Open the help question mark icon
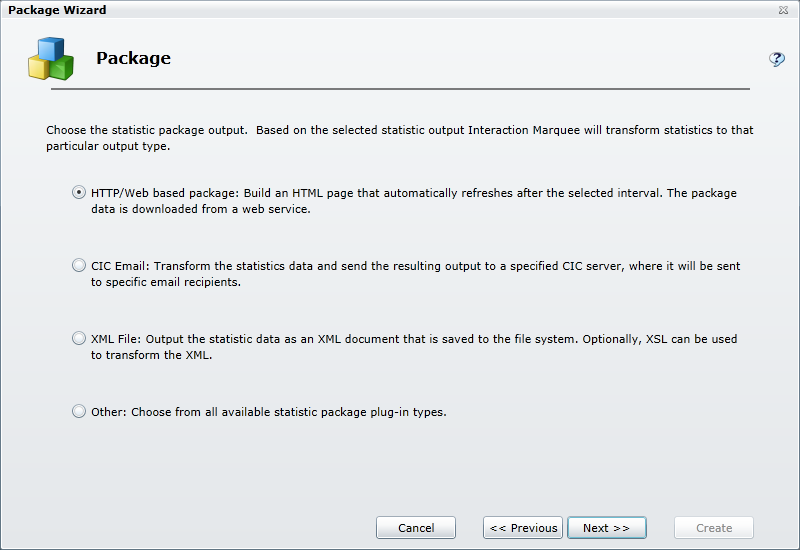This screenshot has height=550, width=800. (x=776, y=59)
